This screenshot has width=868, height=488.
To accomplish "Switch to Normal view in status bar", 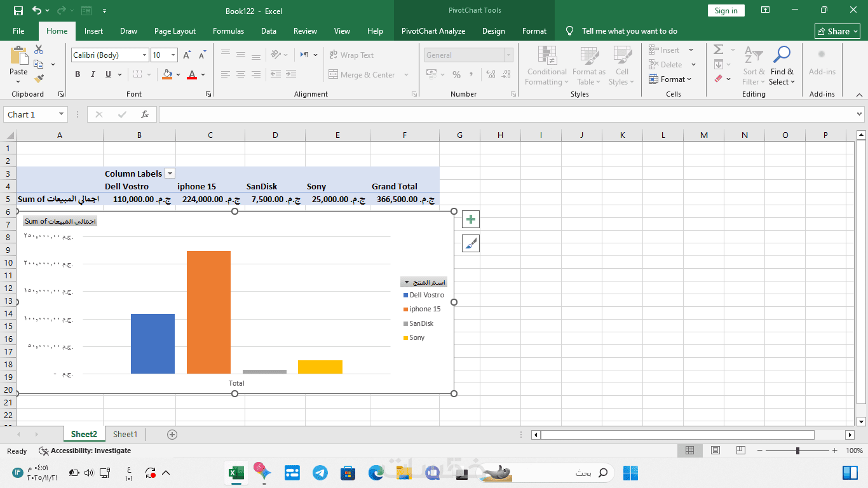I will tap(689, 451).
